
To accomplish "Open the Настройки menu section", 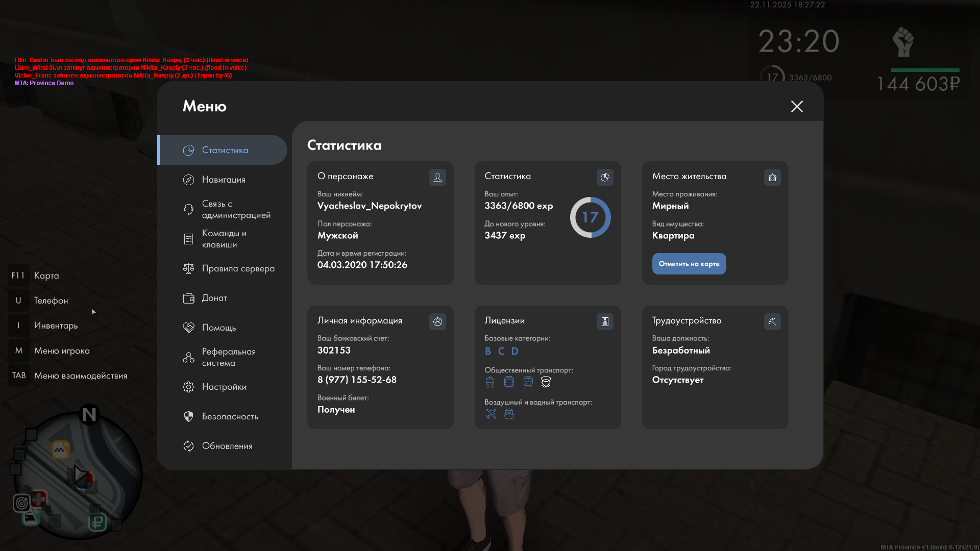I will (x=224, y=387).
